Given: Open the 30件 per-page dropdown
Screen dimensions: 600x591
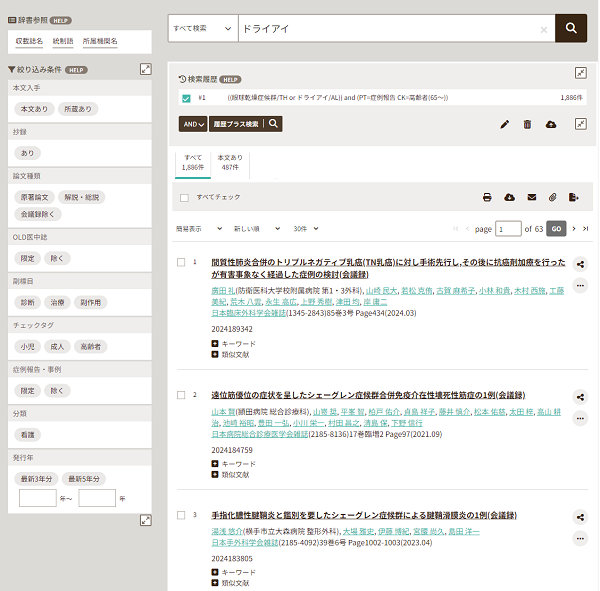Looking at the screenshot, I should [x=305, y=229].
